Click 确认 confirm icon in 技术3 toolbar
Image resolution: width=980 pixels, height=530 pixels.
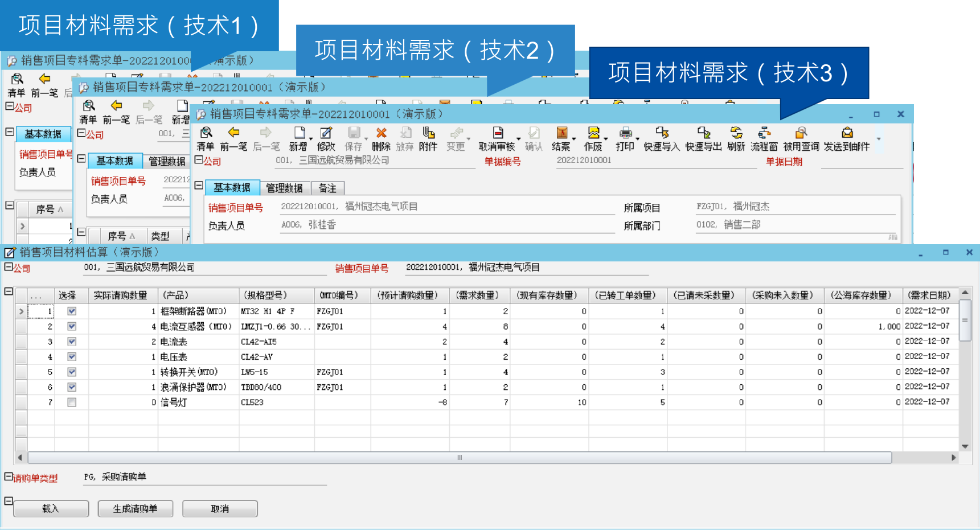point(534,133)
